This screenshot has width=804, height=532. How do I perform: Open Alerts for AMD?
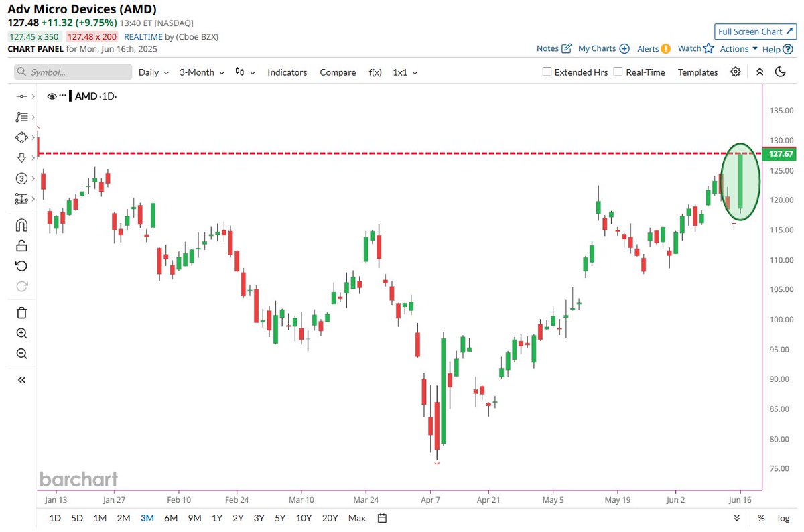tap(654, 48)
